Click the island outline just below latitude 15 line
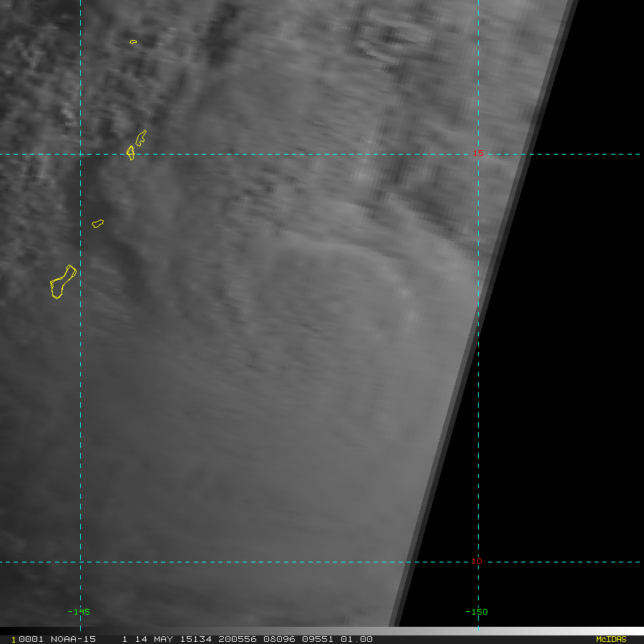Viewport: 644px width, 644px height. [x=131, y=152]
